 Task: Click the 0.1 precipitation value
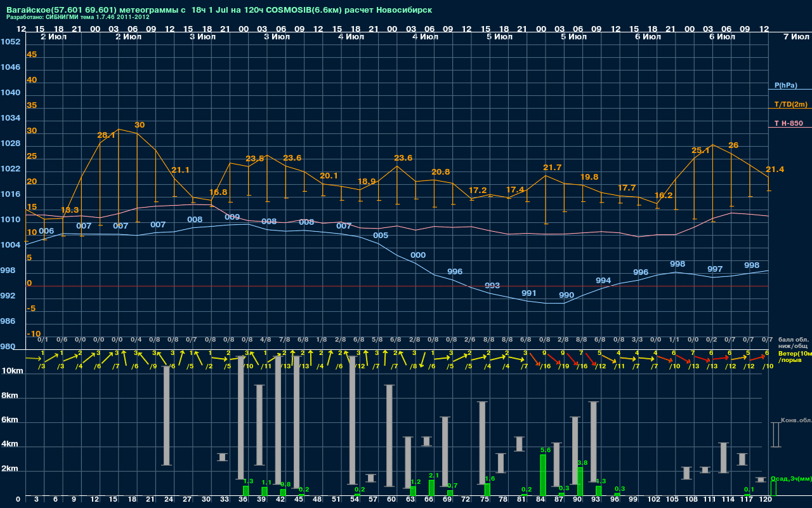[x=749, y=489]
